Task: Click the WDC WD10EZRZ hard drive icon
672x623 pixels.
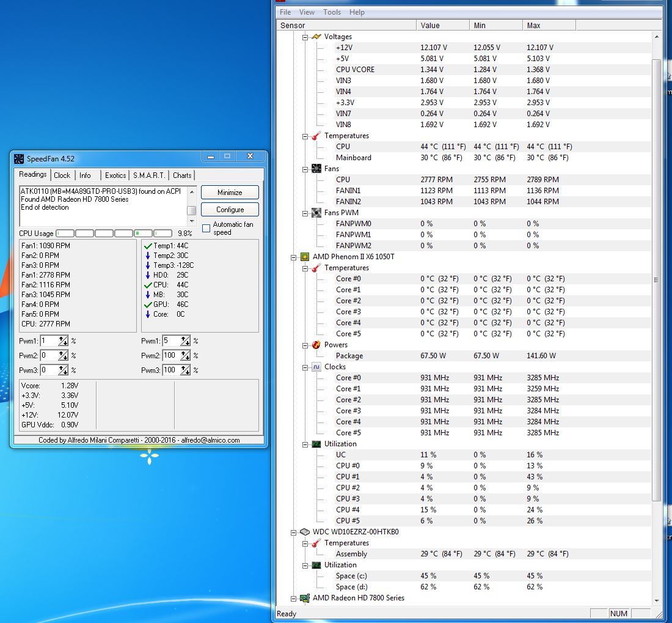Action: (305, 532)
